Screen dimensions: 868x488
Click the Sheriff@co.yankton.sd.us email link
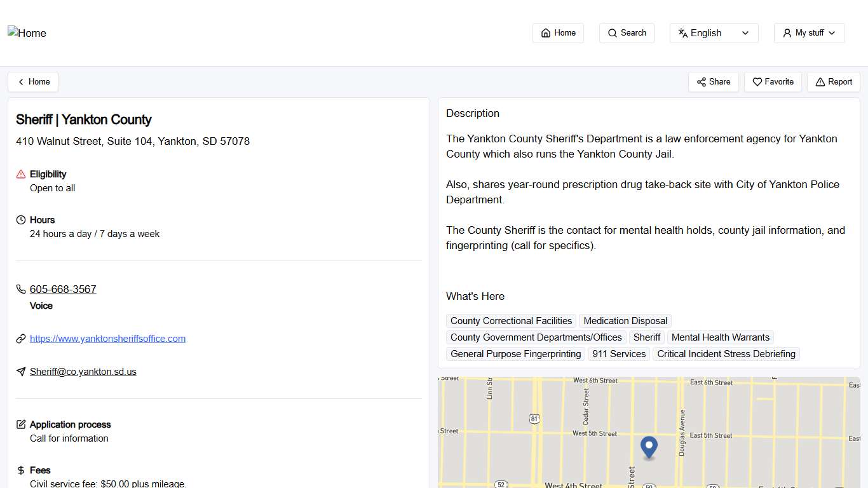(x=83, y=371)
